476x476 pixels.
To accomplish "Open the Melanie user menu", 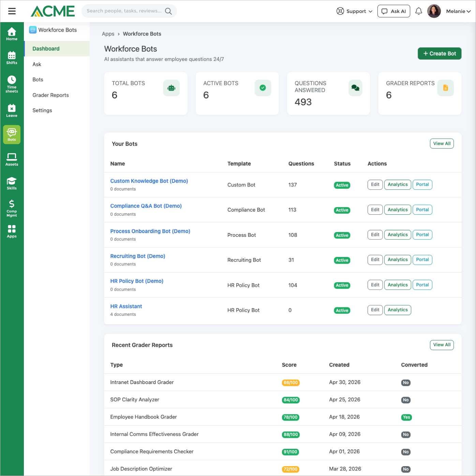I will click(x=458, y=11).
